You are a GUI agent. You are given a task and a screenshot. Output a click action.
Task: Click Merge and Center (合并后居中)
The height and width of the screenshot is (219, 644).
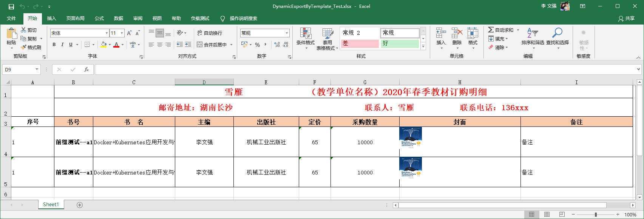tap(212, 45)
